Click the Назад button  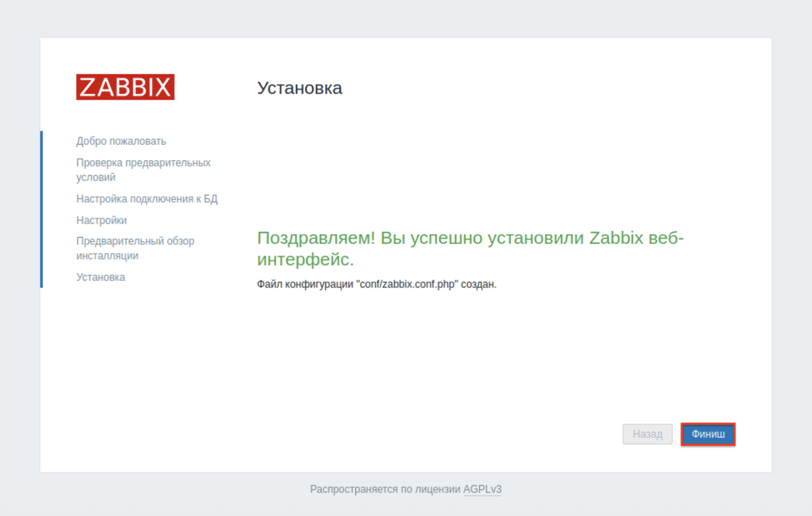point(648,434)
